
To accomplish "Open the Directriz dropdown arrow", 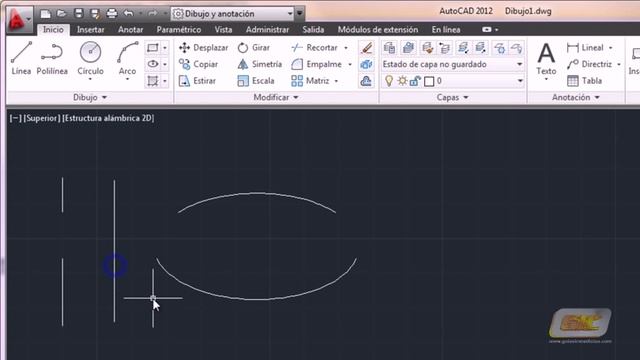I will pyautogui.click(x=619, y=64).
